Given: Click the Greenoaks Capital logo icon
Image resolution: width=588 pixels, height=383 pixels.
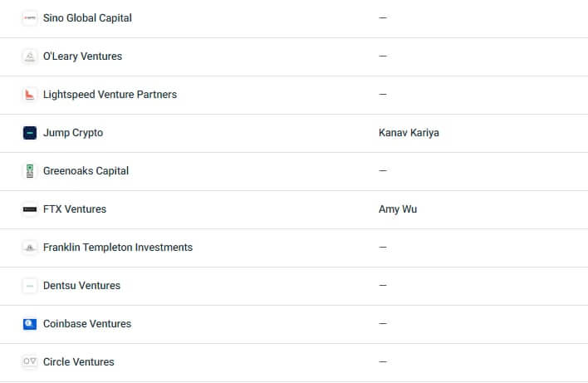Looking at the screenshot, I should 30,171.
